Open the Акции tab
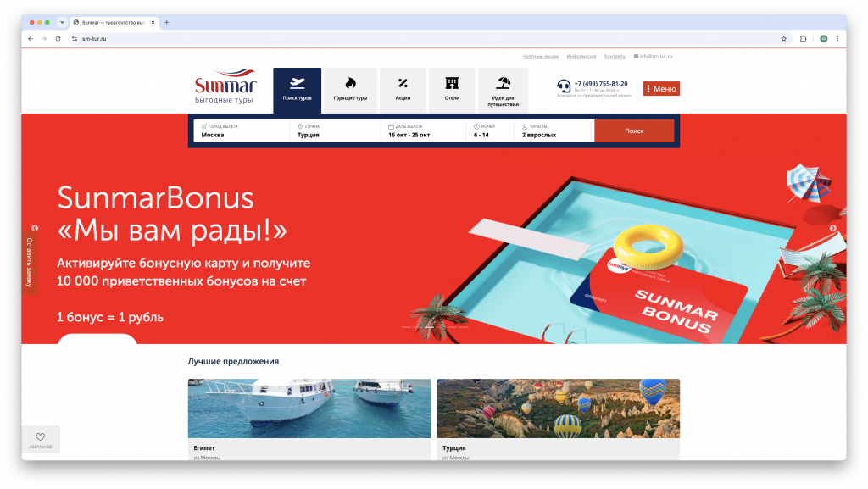This screenshot has height=489, width=868. [x=403, y=90]
